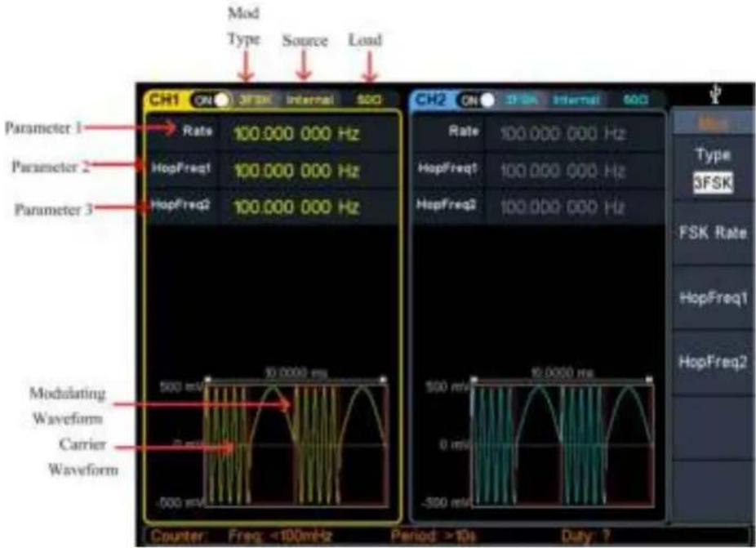
Task: Click the CH2 waveform preview graph
Action: pyautogui.click(x=563, y=445)
